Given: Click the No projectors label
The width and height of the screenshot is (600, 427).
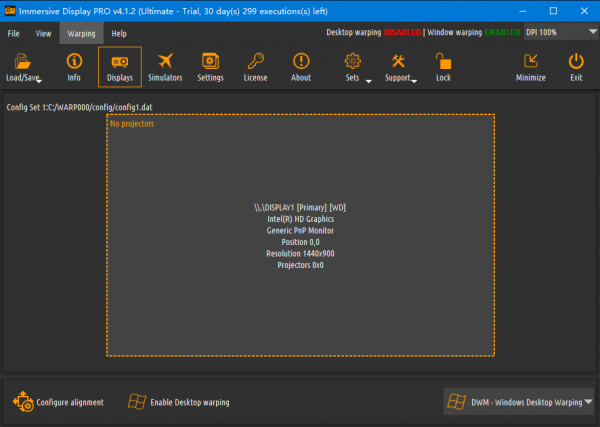Looking at the screenshot, I should coord(132,124).
